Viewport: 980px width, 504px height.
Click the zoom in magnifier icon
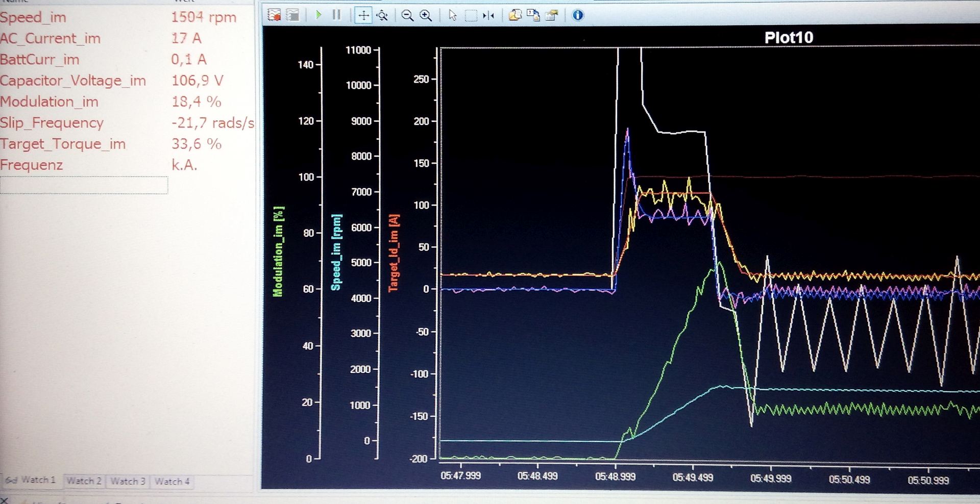[426, 15]
